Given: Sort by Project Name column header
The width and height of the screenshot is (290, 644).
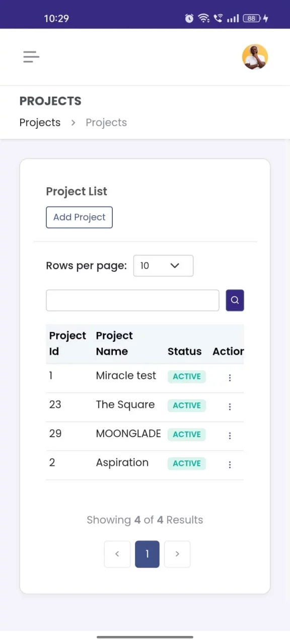Looking at the screenshot, I should [114, 344].
